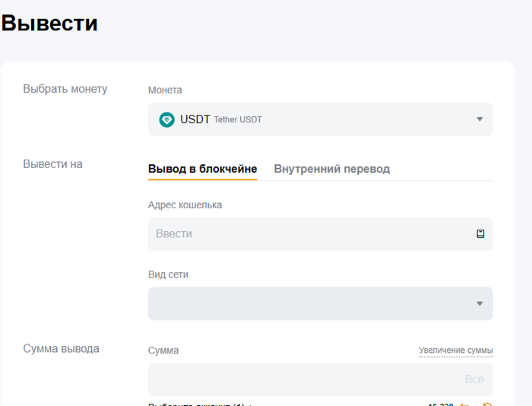Select the Вывод в блокчейне tab
Screen dimensions: 532x406
tap(202, 169)
